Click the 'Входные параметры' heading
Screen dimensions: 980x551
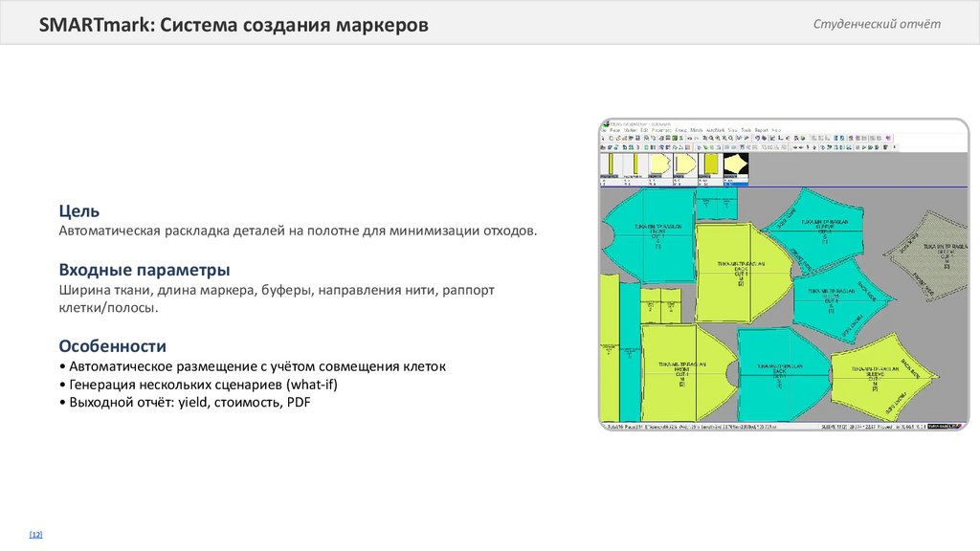pyautogui.click(x=145, y=270)
